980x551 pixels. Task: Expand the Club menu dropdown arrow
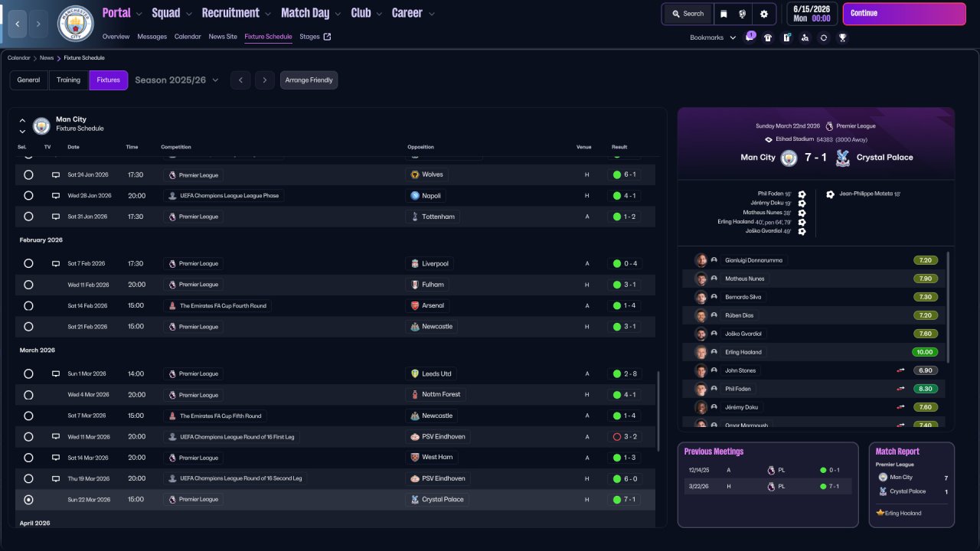pyautogui.click(x=378, y=14)
